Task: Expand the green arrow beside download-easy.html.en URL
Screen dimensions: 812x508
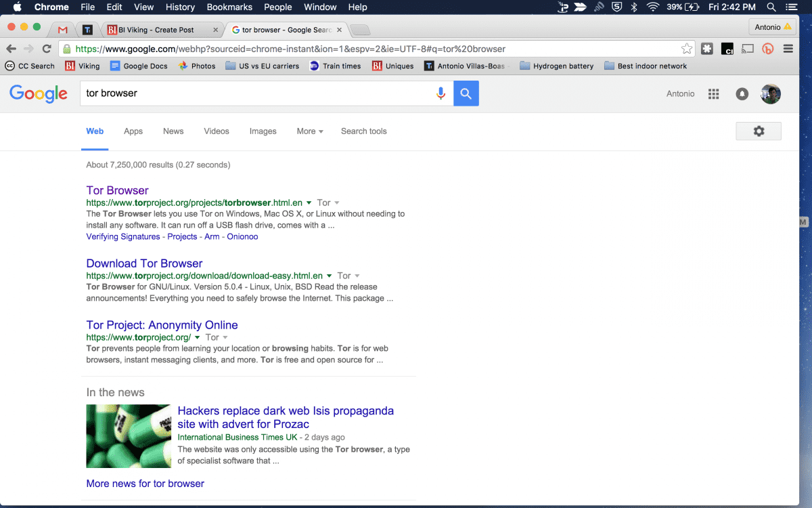Action: point(330,276)
